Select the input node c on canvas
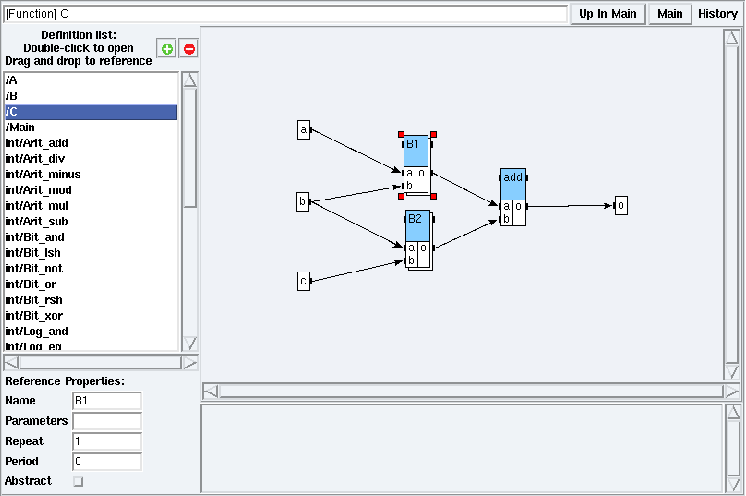Image resolution: width=746 pixels, height=496 pixels. point(304,281)
